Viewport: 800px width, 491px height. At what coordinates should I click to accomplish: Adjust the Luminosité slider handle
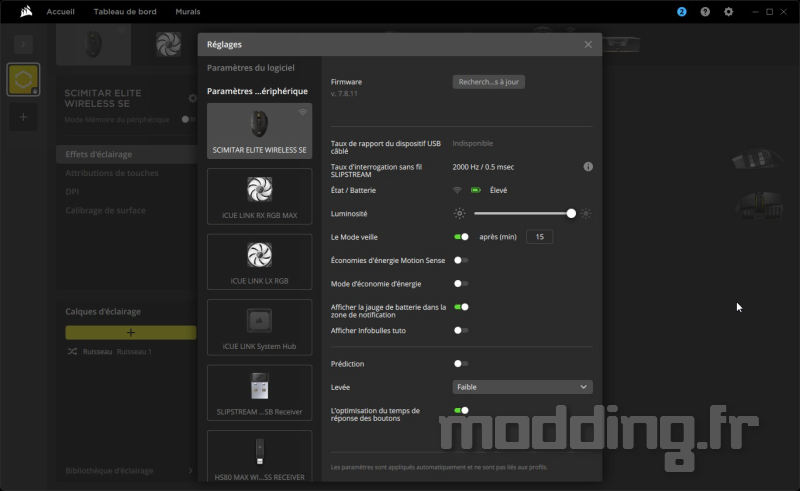[571, 213]
